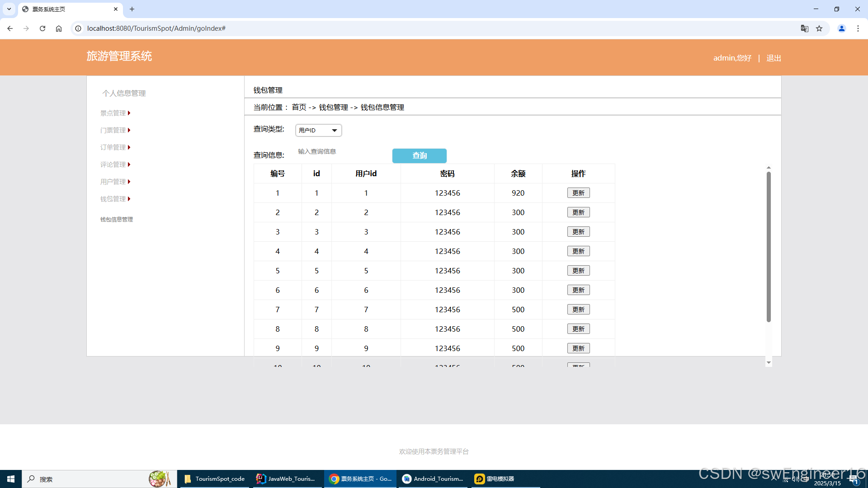Viewport: 868px width, 488px height.
Task: Click 更新 button for row 1
Action: click(x=578, y=193)
